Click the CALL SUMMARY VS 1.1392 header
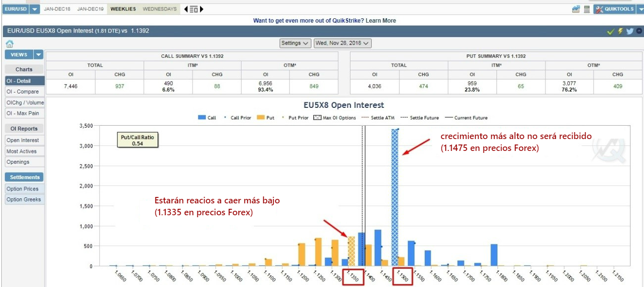 [192, 56]
